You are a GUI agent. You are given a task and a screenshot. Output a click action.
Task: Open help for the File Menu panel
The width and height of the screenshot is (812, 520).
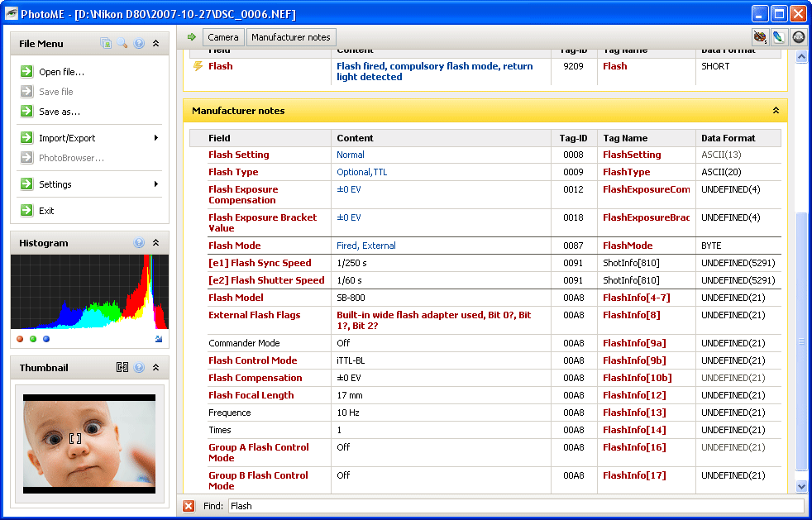pyautogui.click(x=139, y=44)
